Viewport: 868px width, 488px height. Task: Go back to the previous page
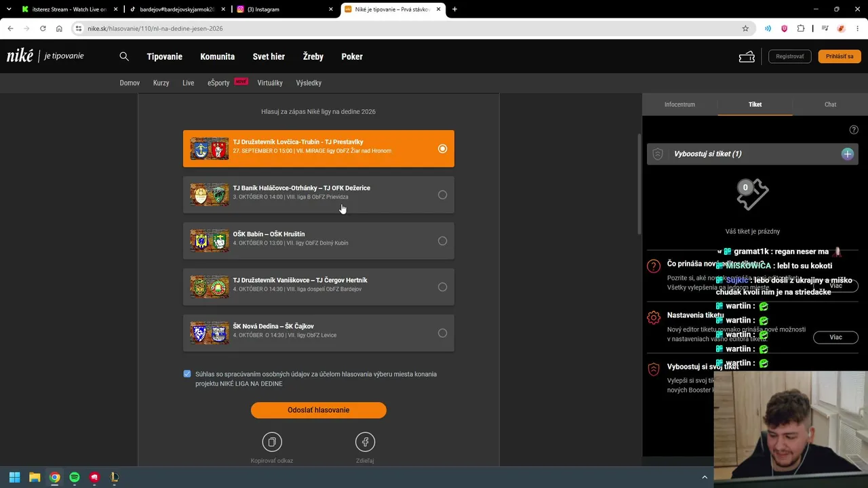[10, 28]
